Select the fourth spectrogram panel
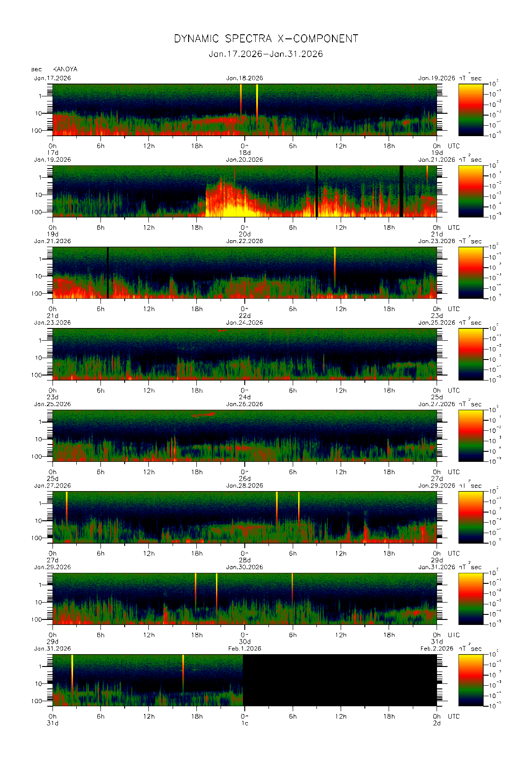The width and height of the screenshot is (532, 767). click(x=244, y=354)
